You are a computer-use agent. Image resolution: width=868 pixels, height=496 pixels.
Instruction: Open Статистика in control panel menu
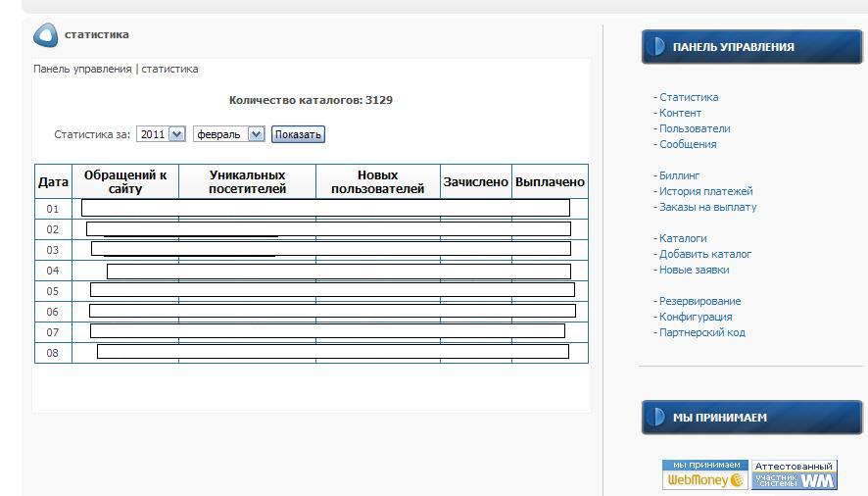pyautogui.click(x=689, y=97)
